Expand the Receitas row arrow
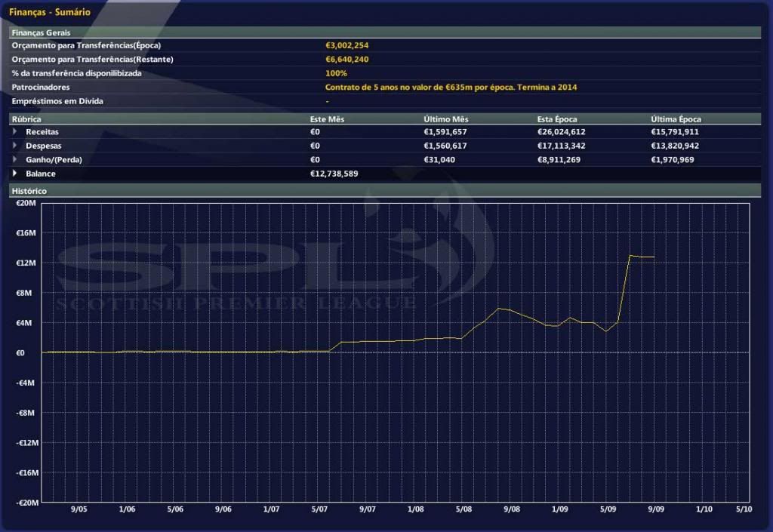Screen dimensions: 773x532 pyautogui.click(x=15, y=132)
